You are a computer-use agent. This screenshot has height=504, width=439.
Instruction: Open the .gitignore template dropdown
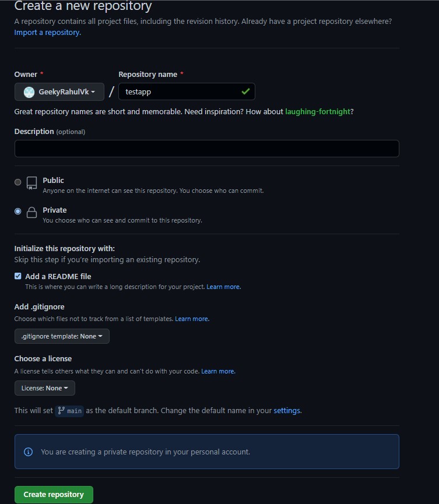(61, 336)
